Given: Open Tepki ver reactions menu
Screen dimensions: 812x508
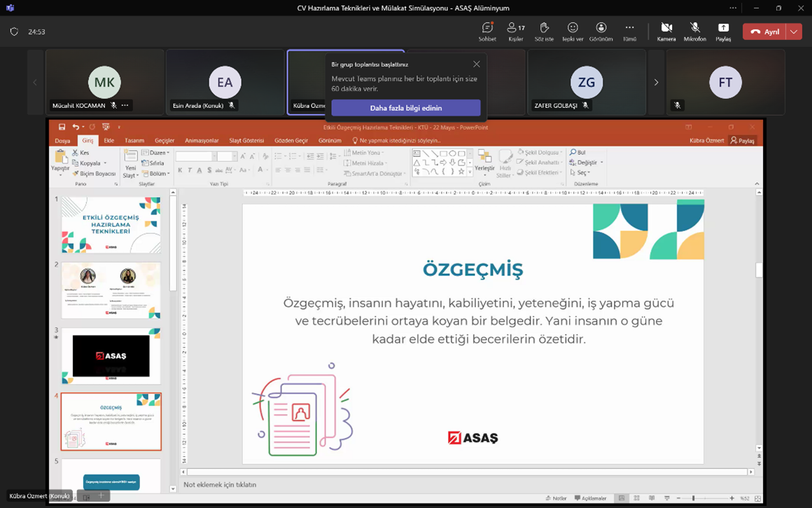Looking at the screenshot, I should point(572,32).
